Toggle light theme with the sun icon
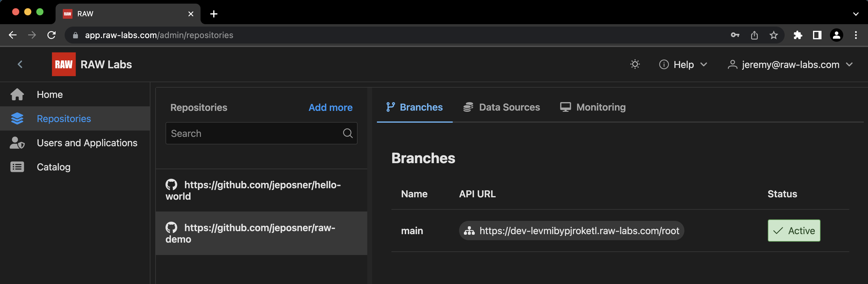Image resolution: width=868 pixels, height=284 pixels. 635,64
